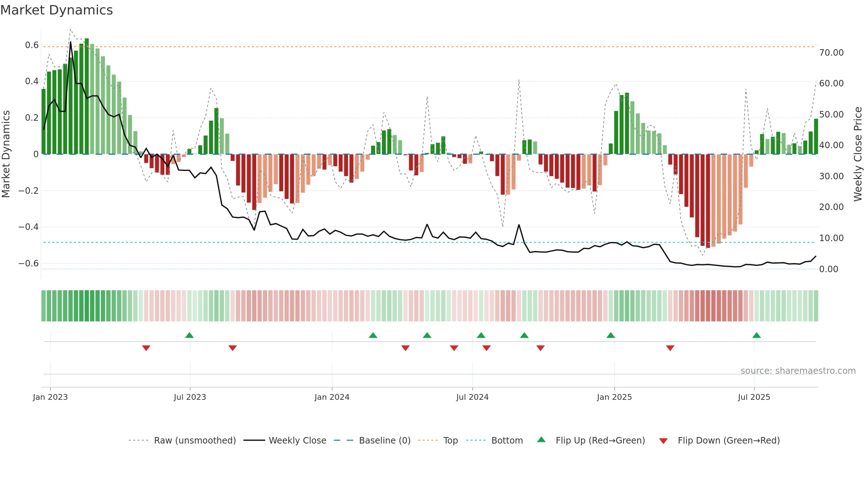Click the first Flip Down marker before Jul 2023
Image resolution: width=868 pixels, height=488 pixels.
coord(146,348)
